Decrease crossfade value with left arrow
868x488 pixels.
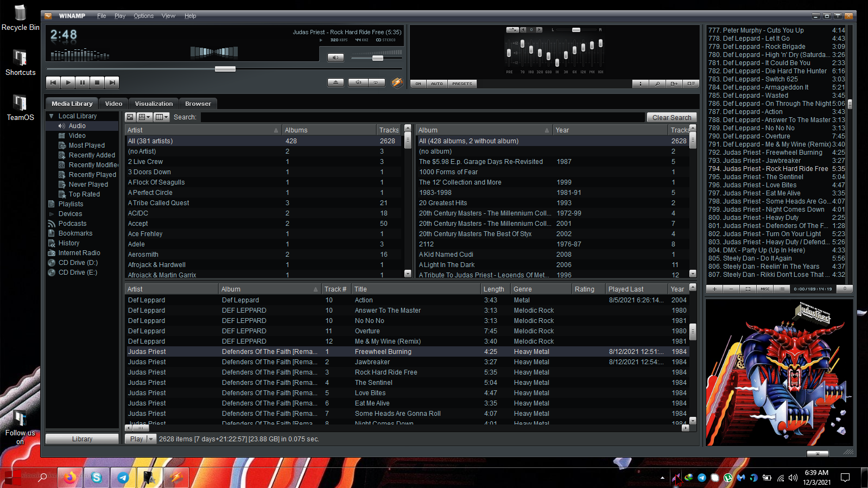coord(523,30)
